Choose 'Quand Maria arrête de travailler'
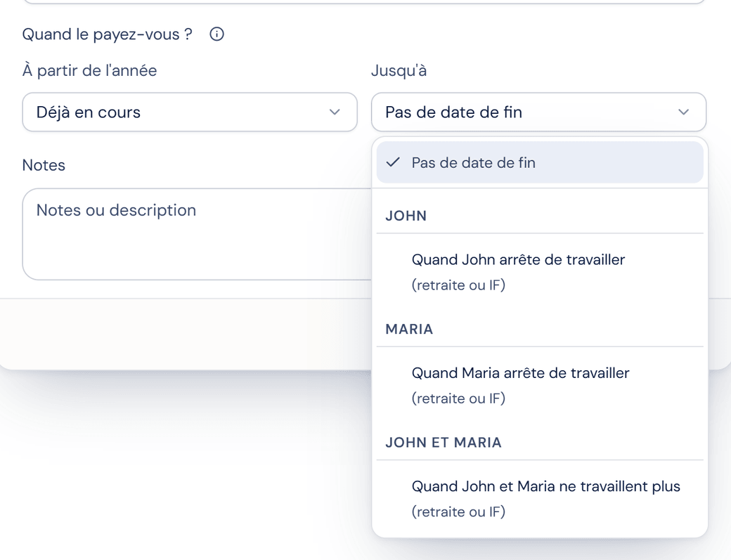Image resolution: width=731 pixels, height=560 pixels. [540, 385]
